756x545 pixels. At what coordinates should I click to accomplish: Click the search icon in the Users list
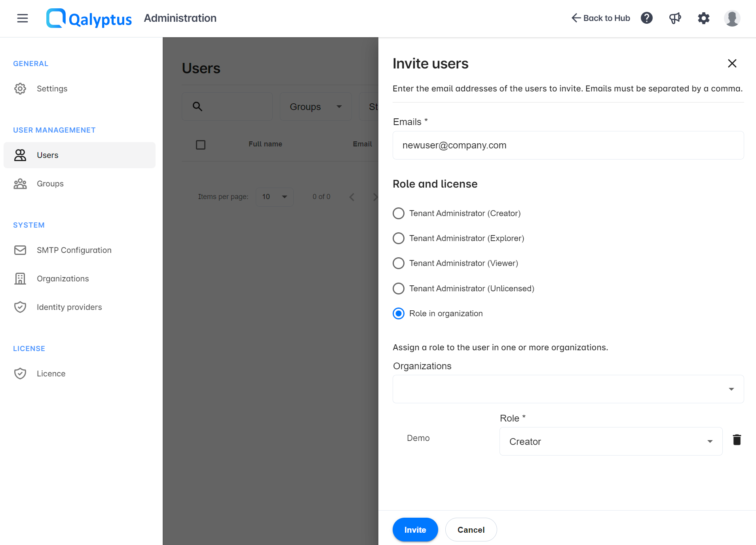pos(198,106)
